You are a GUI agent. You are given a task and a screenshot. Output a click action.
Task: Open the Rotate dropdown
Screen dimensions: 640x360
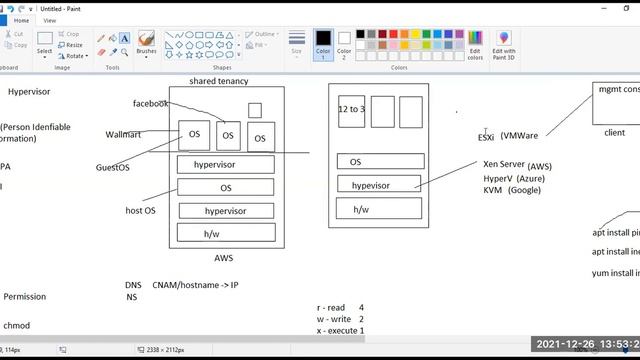click(x=73, y=56)
